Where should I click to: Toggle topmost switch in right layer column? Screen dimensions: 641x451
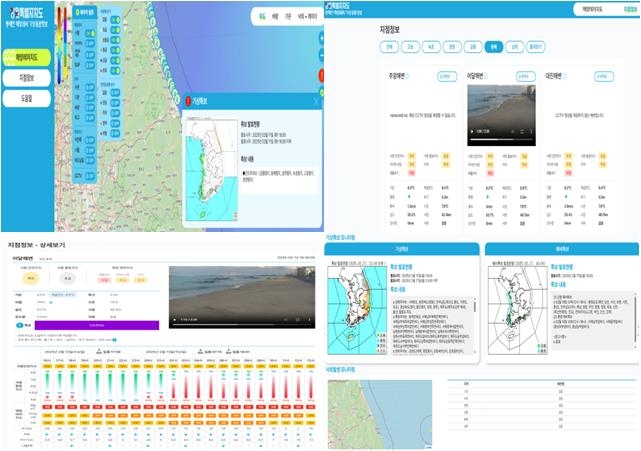tap(115, 20)
